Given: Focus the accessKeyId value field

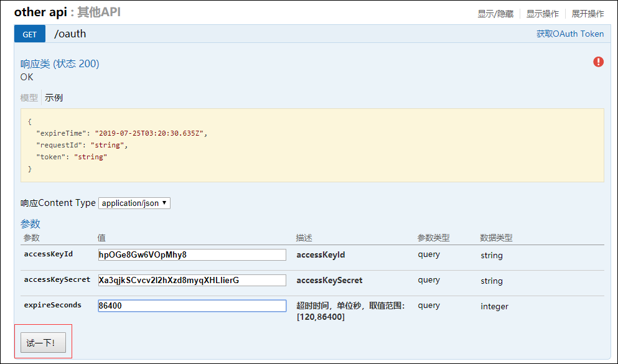Looking at the screenshot, I should tap(192, 254).
